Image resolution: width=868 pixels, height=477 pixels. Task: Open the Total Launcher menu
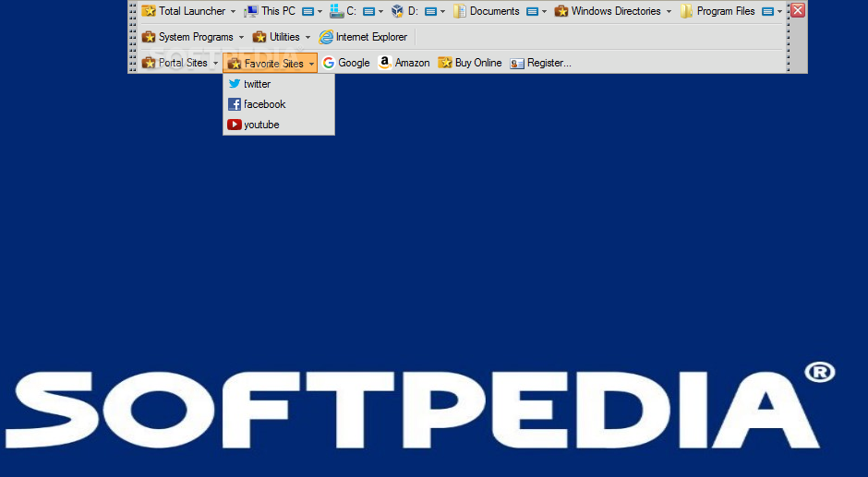[x=188, y=11]
